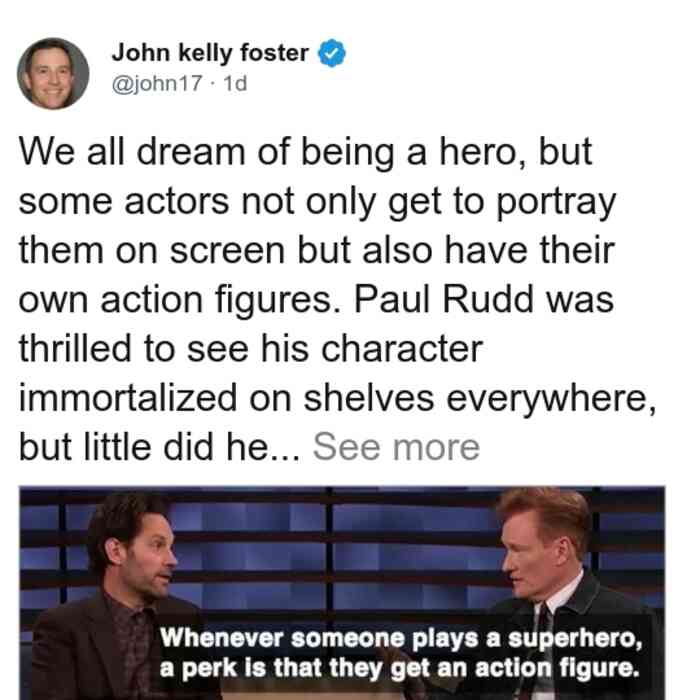Click the word "thrilled" in the post
The height and width of the screenshot is (700, 700).
coord(75,348)
